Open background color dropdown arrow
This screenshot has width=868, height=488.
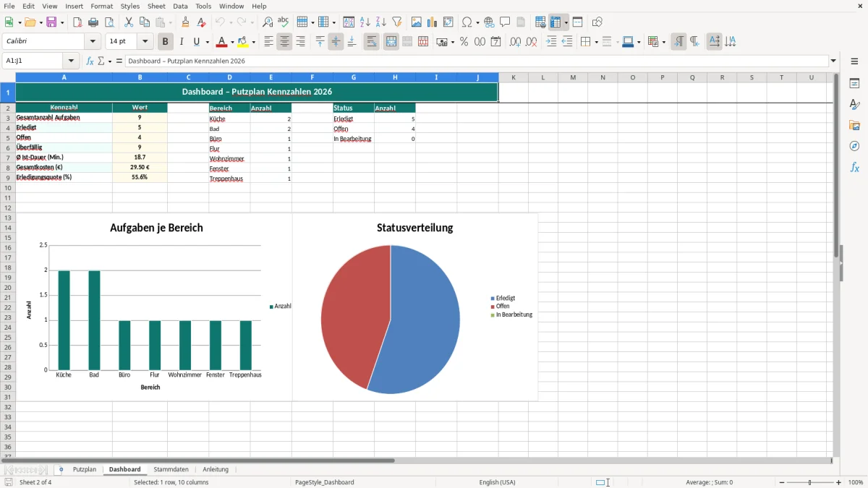point(253,42)
